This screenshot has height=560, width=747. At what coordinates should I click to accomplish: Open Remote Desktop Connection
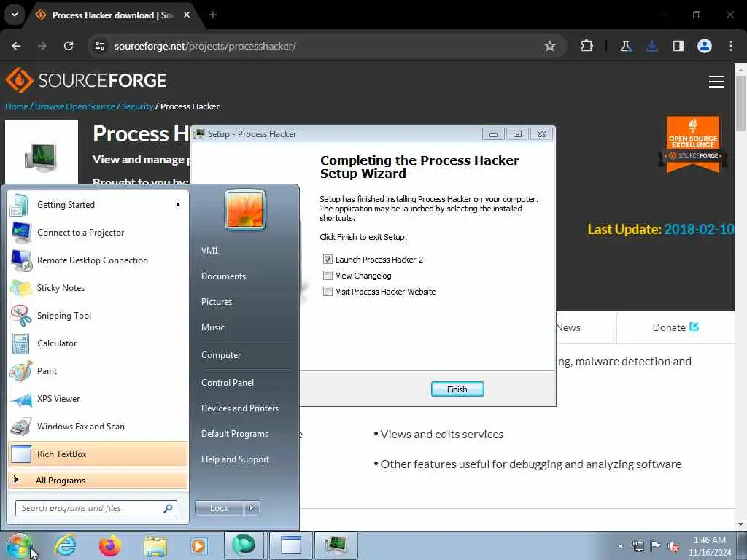click(98, 260)
